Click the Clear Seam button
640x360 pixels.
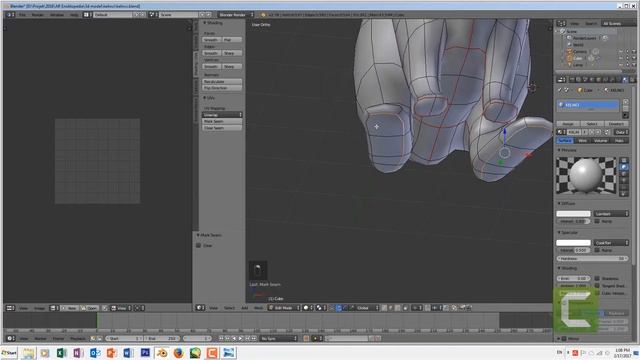(x=222, y=128)
